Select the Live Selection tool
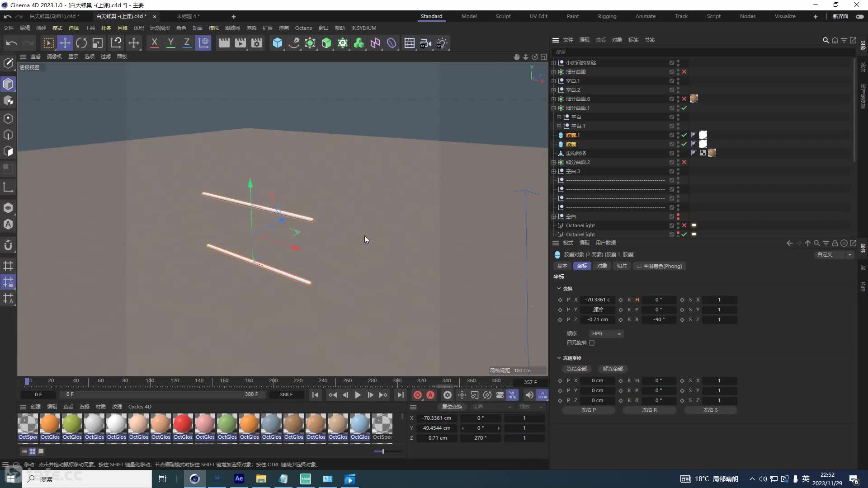Viewport: 868px width, 488px height. (48, 43)
